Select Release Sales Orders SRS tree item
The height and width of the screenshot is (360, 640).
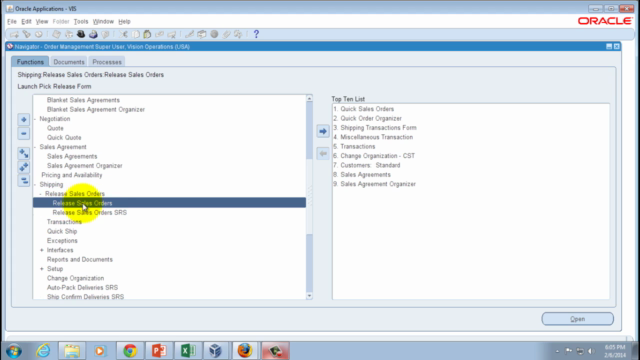click(90, 213)
